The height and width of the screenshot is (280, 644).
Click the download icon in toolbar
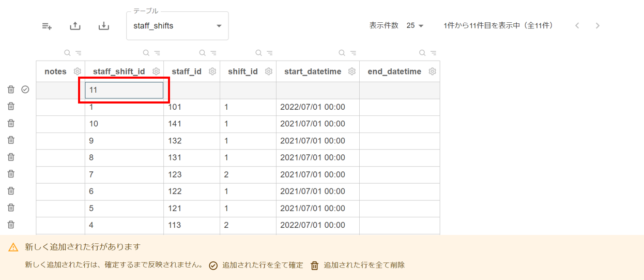click(x=104, y=26)
